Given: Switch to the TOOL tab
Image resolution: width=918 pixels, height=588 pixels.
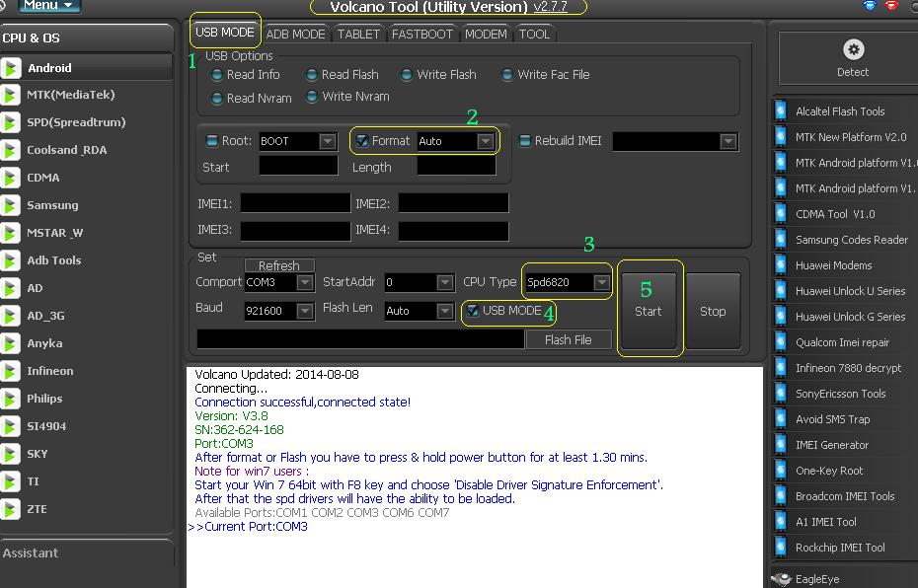Looking at the screenshot, I should pos(535,34).
